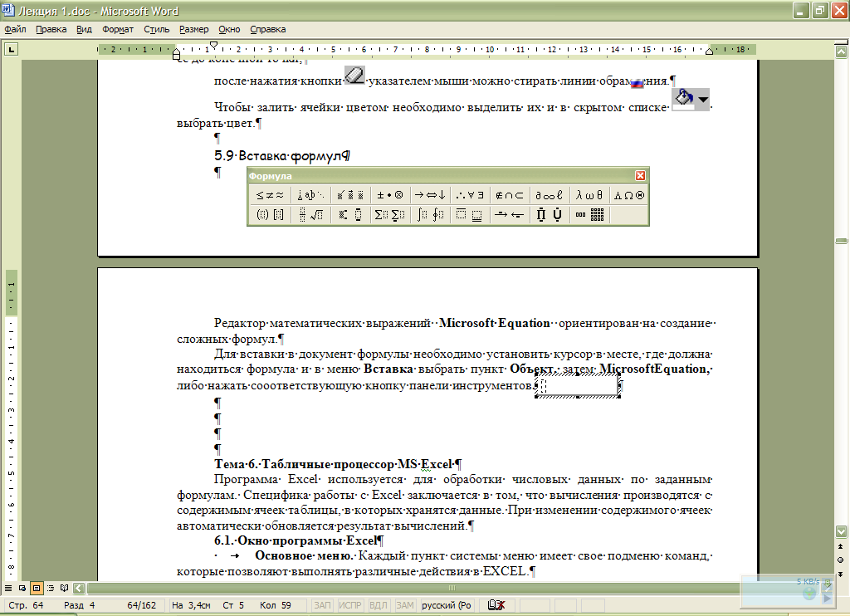
Task: Open the uppercase Greek letters palette (ΛΩ)
Action: pyautogui.click(x=629, y=195)
